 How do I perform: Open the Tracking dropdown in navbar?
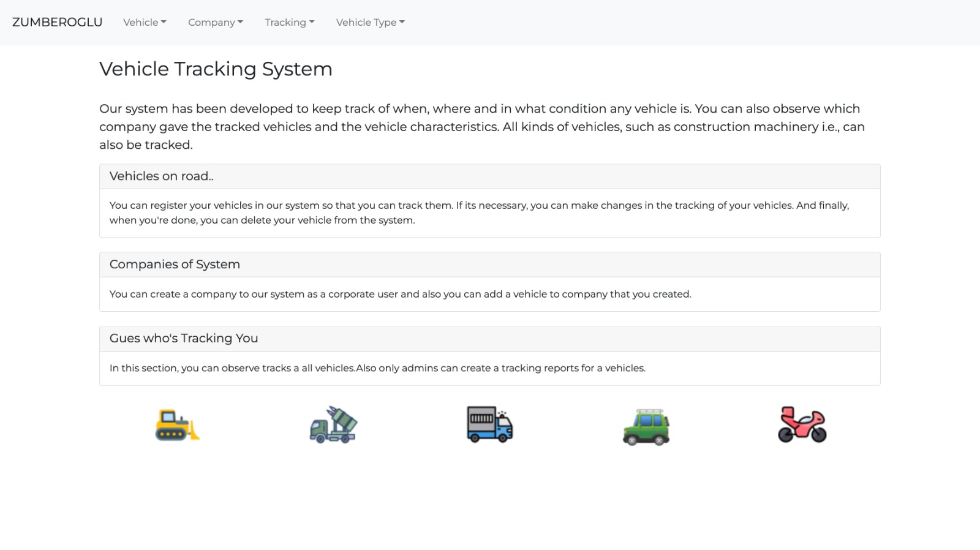pos(289,22)
